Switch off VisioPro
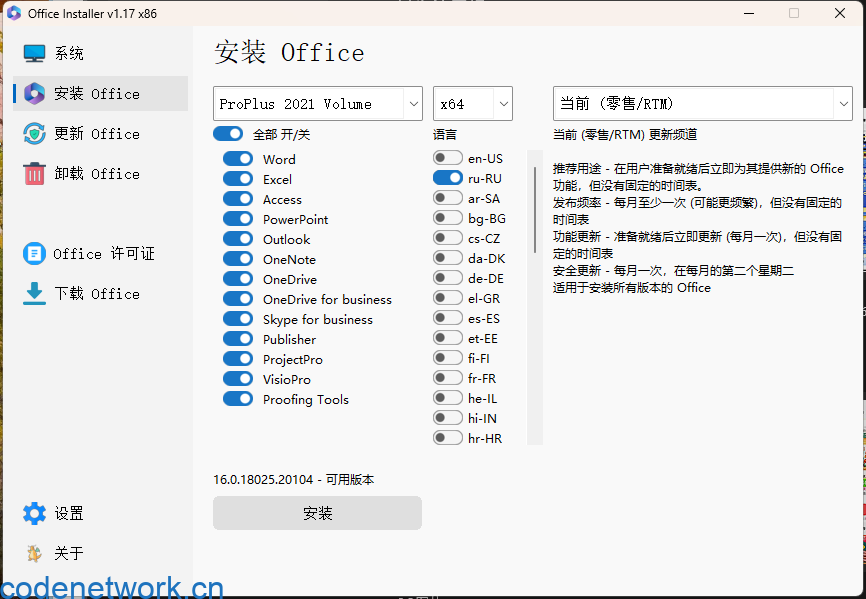This screenshot has height=599, width=866. pyautogui.click(x=238, y=379)
